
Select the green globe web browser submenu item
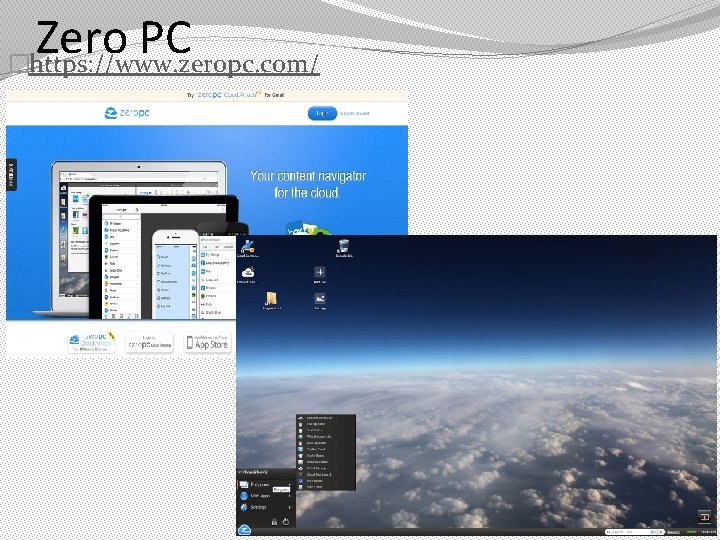pyautogui.click(x=326, y=437)
